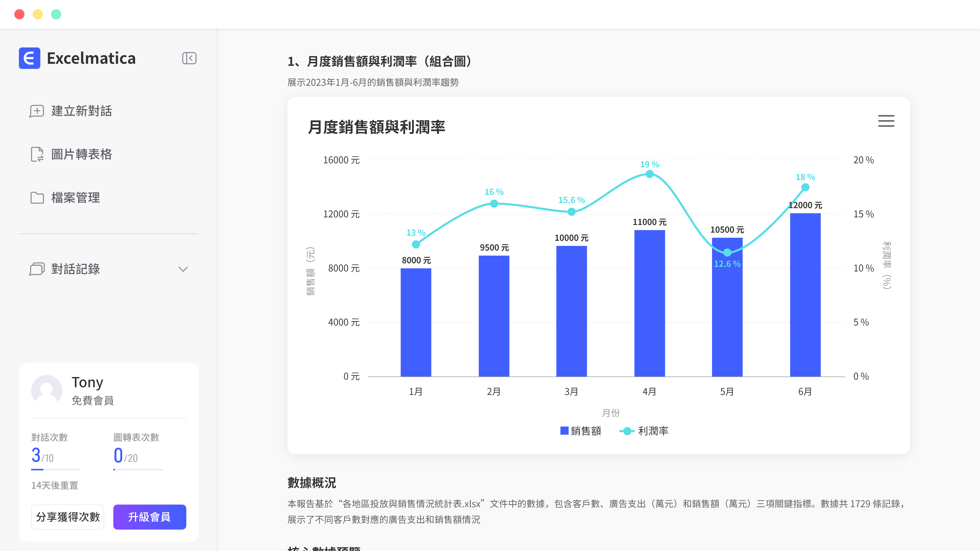
Task: Click the image-to-table file icon
Action: click(37, 154)
